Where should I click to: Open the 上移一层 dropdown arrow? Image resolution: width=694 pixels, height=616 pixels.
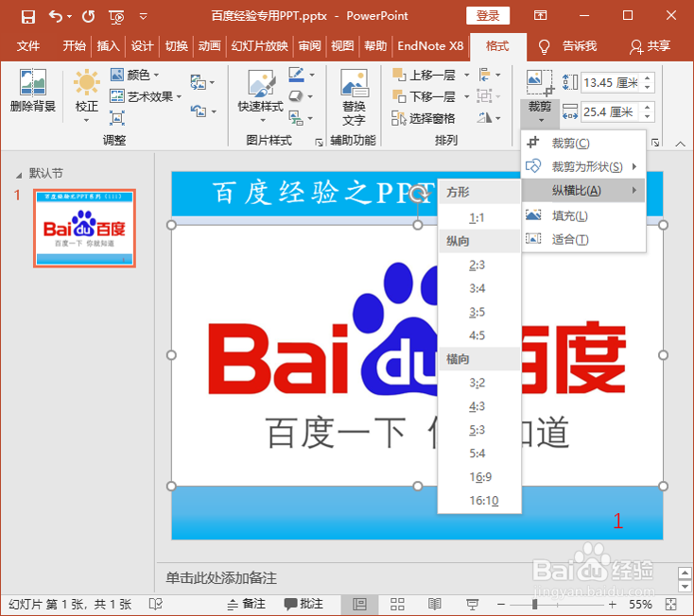coord(466,76)
